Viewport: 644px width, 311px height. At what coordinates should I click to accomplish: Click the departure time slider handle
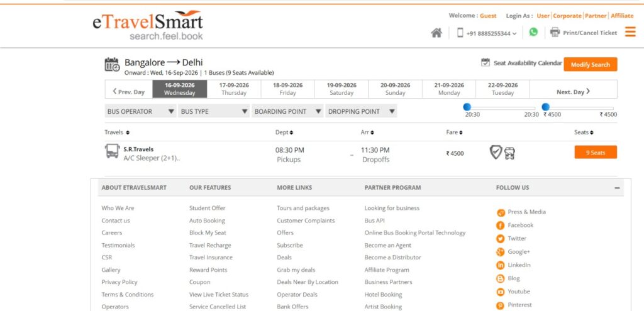tap(467, 107)
